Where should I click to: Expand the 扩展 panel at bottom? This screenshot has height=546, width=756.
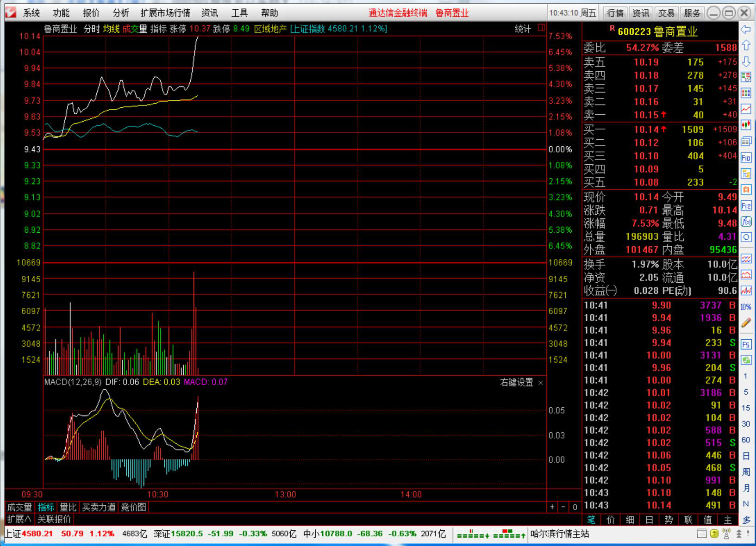click(19, 519)
